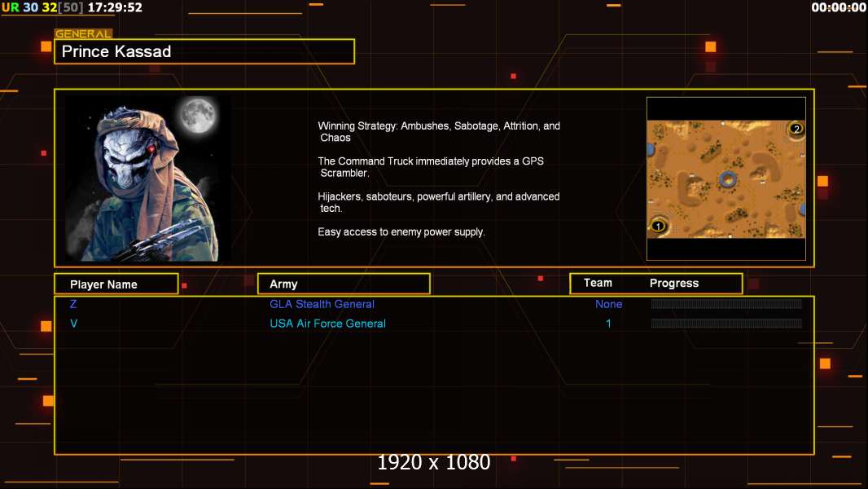Click the 1920 x 1080 resolution label
This screenshot has width=868, height=489.
(433, 462)
